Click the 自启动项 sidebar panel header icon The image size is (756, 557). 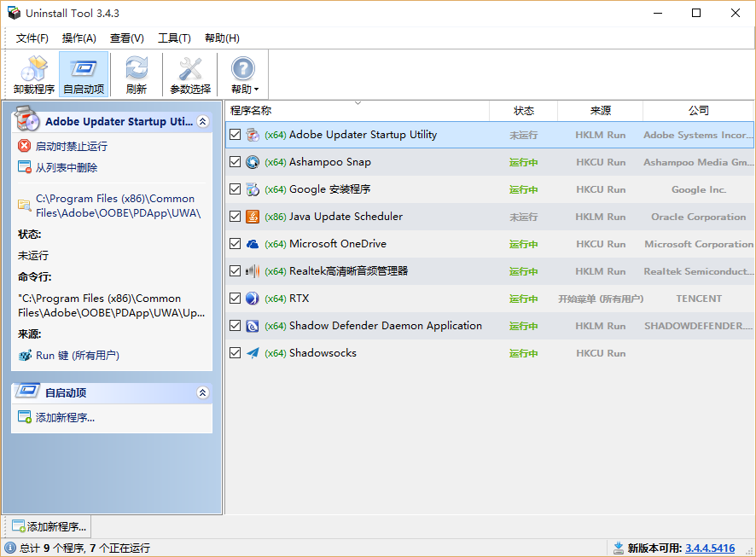point(27,391)
